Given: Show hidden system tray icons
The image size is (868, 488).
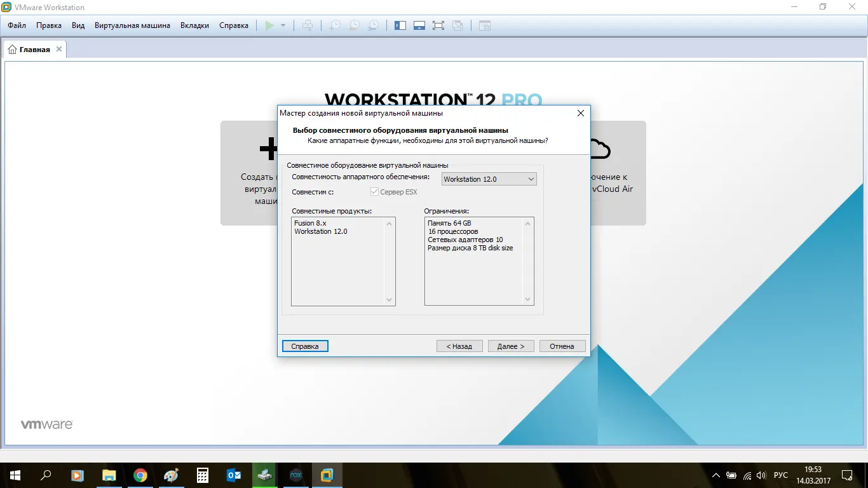Looking at the screenshot, I should [x=716, y=475].
